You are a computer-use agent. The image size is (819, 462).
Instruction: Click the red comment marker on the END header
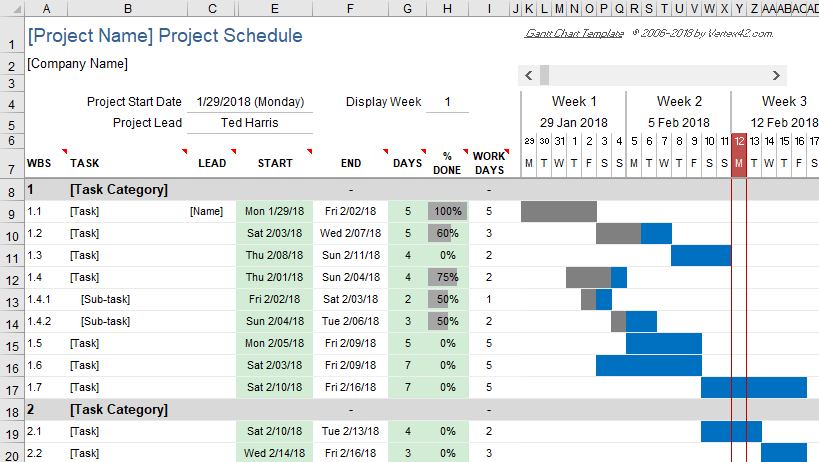tap(385, 151)
